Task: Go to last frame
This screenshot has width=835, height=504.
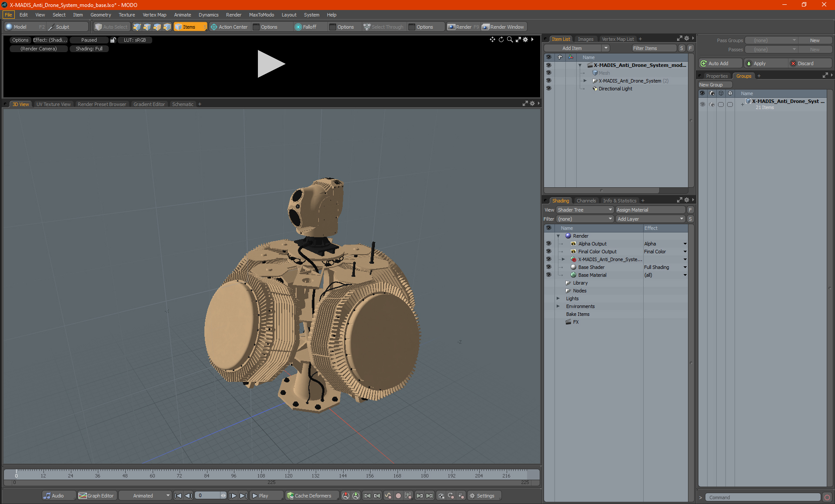Action: (x=244, y=496)
